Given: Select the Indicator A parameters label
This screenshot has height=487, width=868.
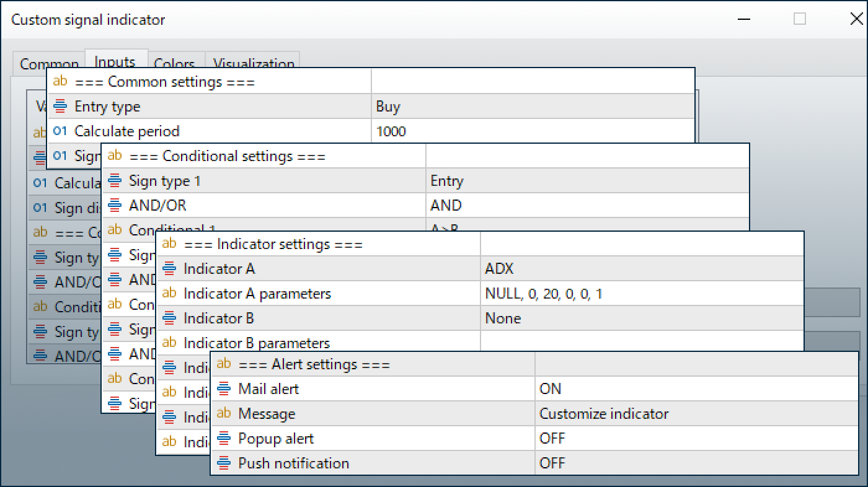Looking at the screenshot, I should [257, 294].
